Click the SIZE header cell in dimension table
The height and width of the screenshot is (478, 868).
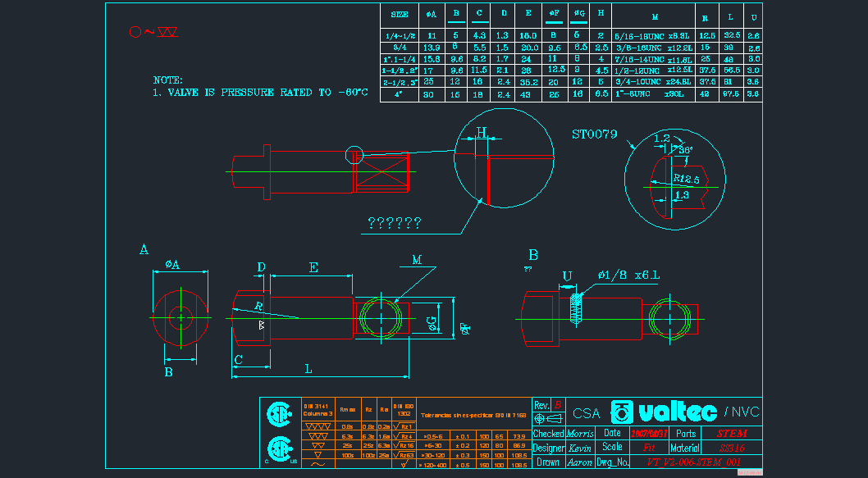(x=400, y=15)
